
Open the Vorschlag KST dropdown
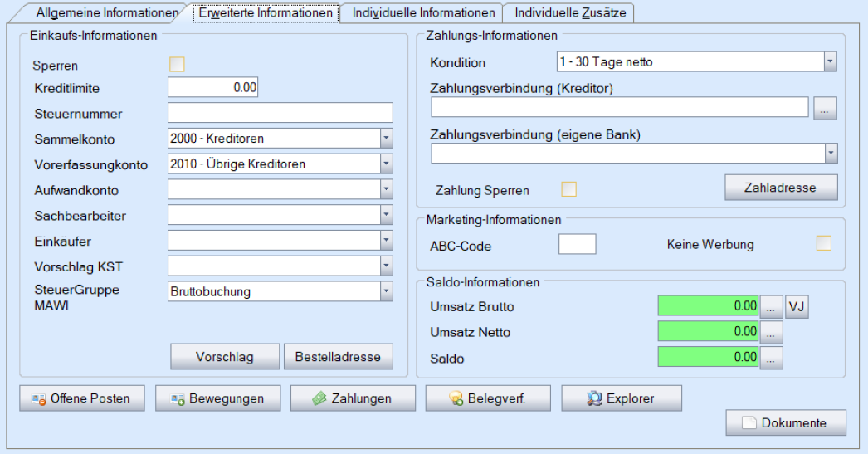(387, 266)
